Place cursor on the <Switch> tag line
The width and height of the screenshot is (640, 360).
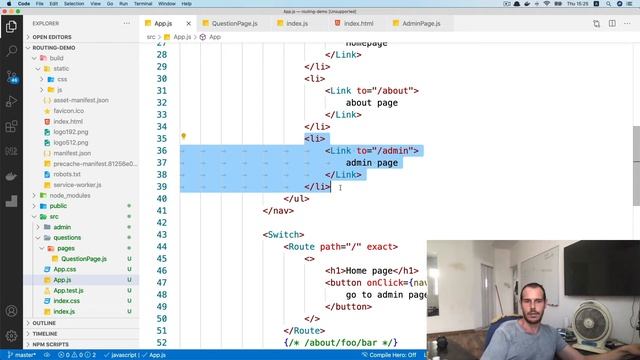(284, 235)
